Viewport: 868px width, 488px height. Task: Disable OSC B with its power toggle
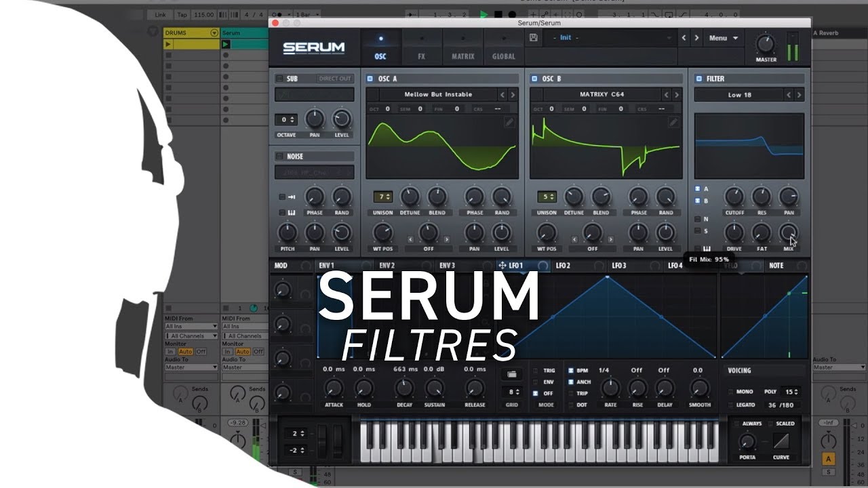coord(534,79)
